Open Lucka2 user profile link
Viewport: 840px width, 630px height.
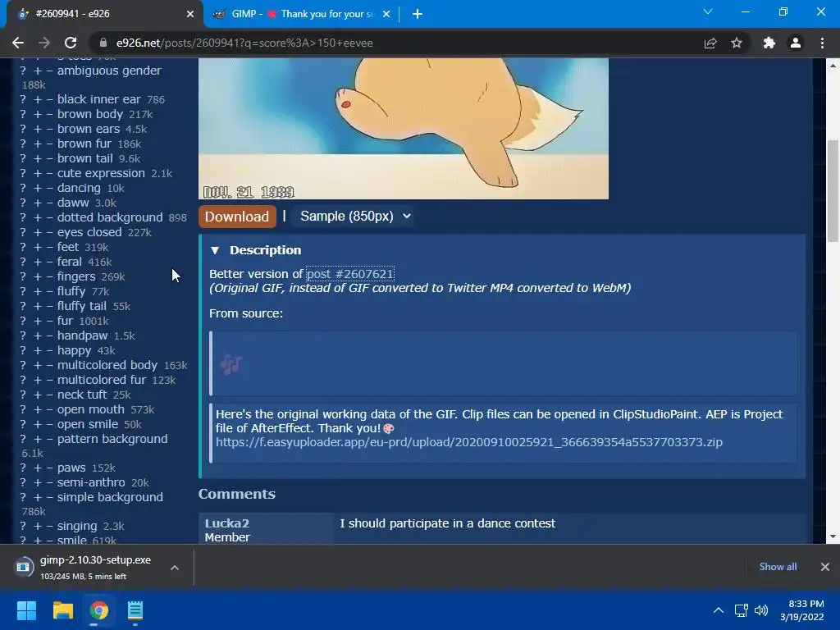click(226, 523)
